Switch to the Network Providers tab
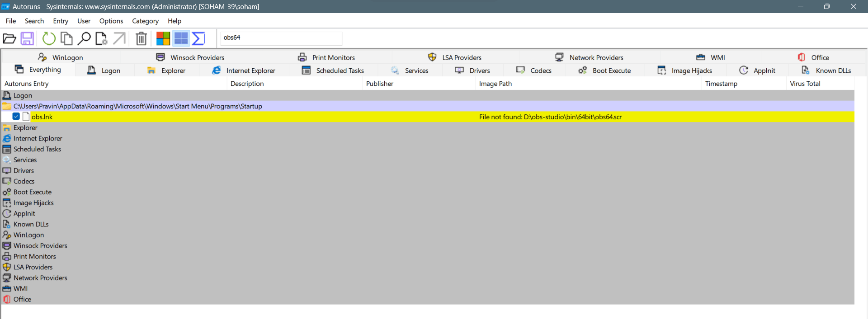The height and width of the screenshot is (319, 868). (x=590, y=57)
